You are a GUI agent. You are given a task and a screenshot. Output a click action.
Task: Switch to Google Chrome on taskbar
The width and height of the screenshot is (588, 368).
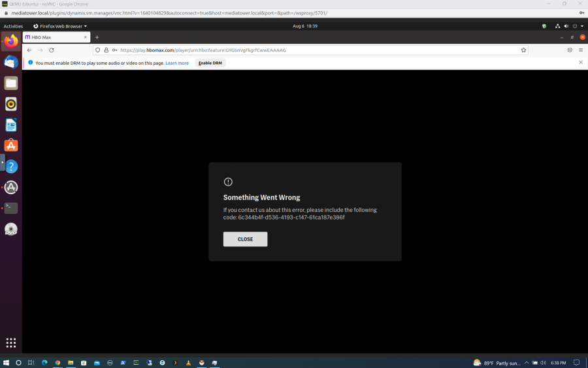pos(57,363)
